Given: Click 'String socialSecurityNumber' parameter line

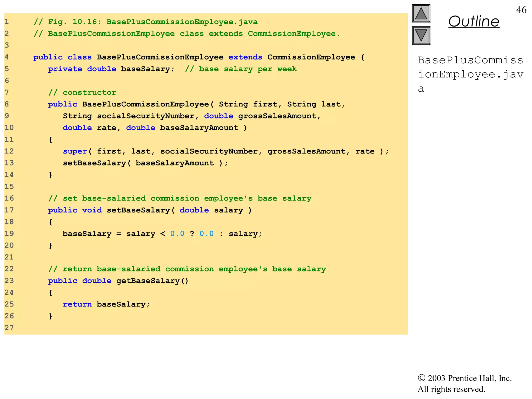Looking at the screenshot, I should click(x=192, y=116).
